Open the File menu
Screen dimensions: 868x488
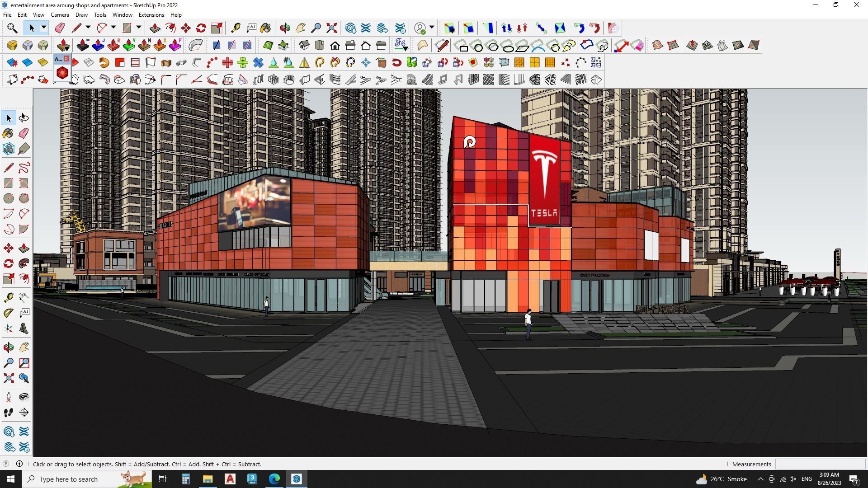[x=7, y=15]
